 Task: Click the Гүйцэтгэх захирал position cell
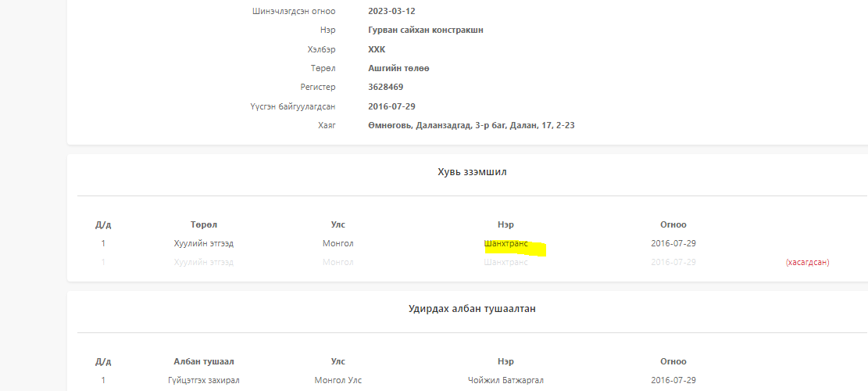pos(204,380)
